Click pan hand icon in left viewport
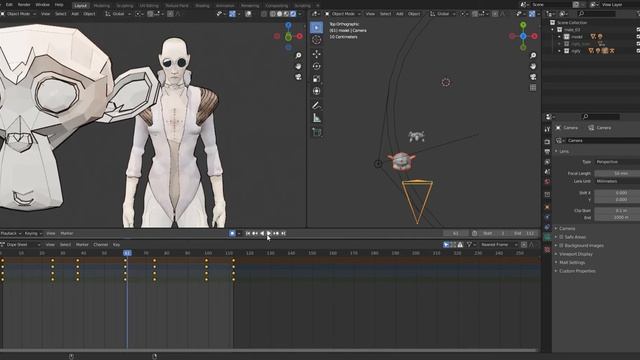The image size is (640, 360). point(298,66)
